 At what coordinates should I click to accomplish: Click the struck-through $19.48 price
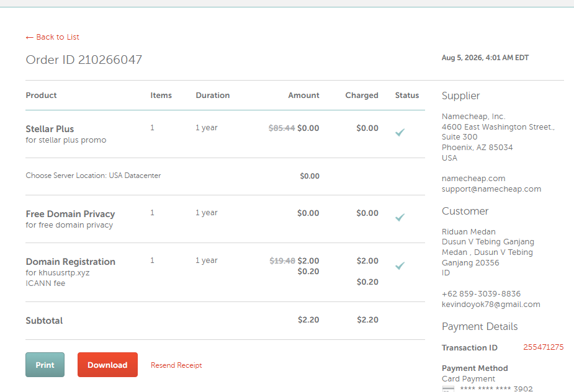[282, 261]
